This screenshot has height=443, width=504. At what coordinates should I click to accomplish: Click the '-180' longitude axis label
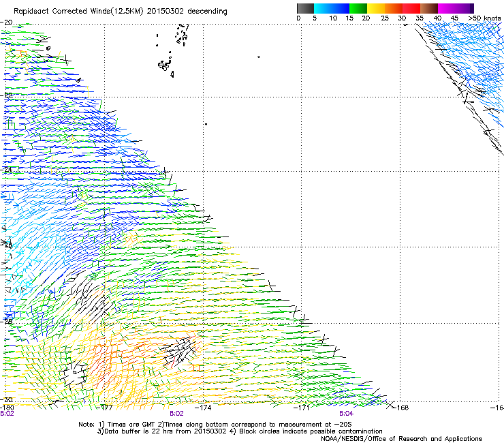7,408
